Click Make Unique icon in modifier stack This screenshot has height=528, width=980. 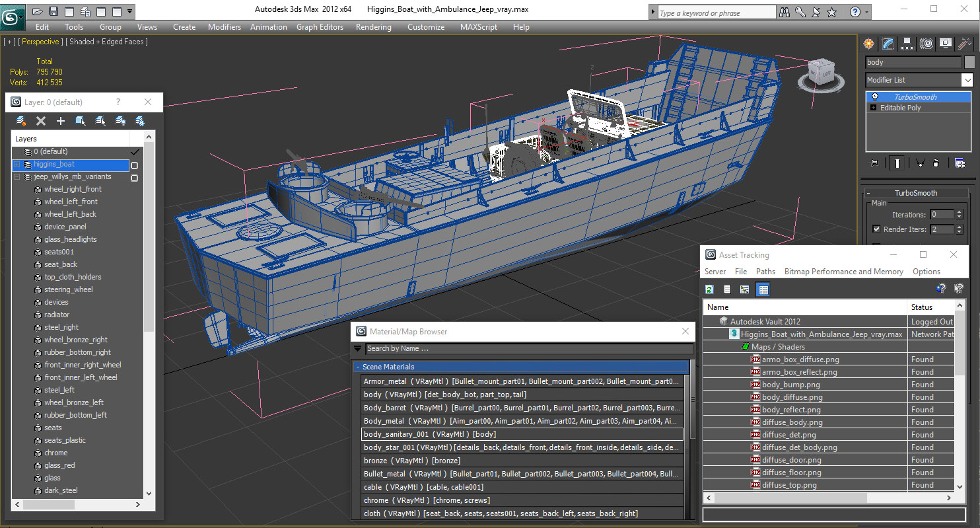(919, 163)
